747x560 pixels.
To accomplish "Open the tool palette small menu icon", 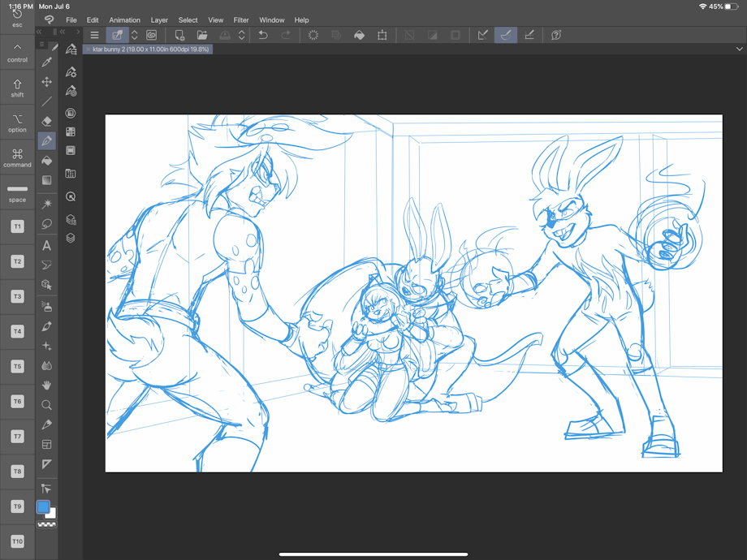I will click(x=42, y=44).
